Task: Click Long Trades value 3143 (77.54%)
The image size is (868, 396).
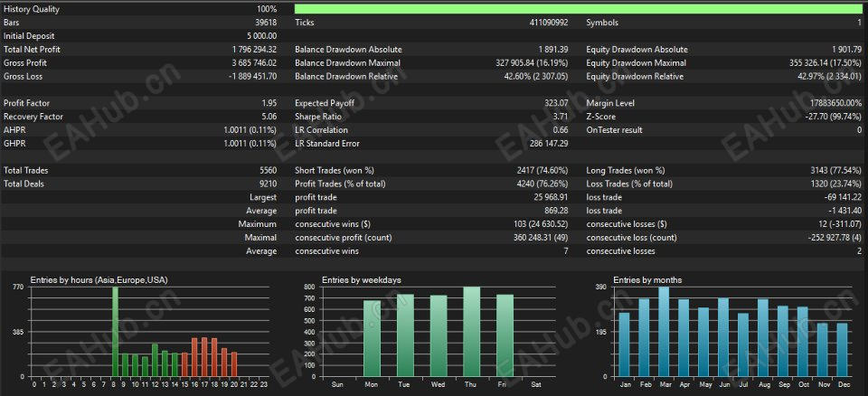Action: click(x=835, y=171)
